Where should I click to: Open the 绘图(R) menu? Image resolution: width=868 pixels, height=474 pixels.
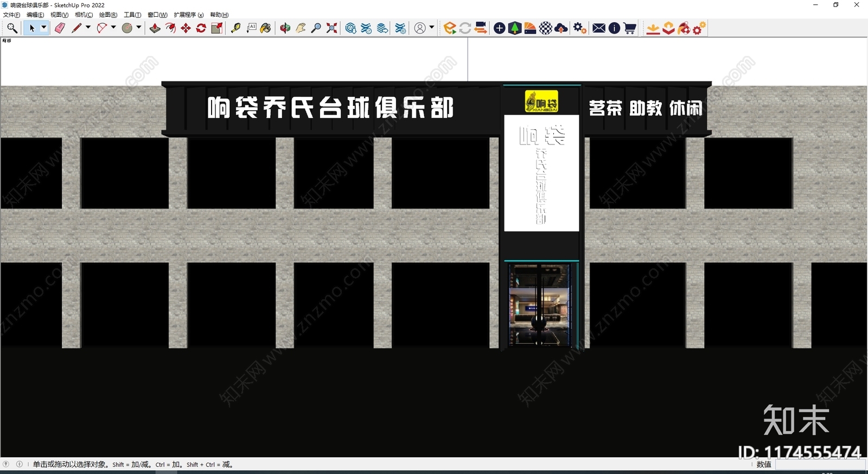pyautogui.click(x=108, y=15)
